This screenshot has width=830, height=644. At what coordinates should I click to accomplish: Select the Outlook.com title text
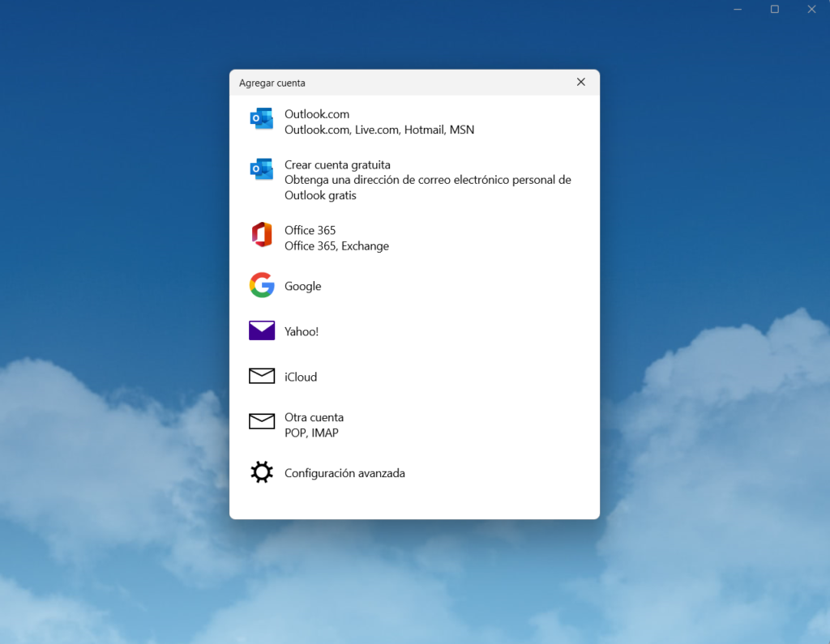click(317, 114)
